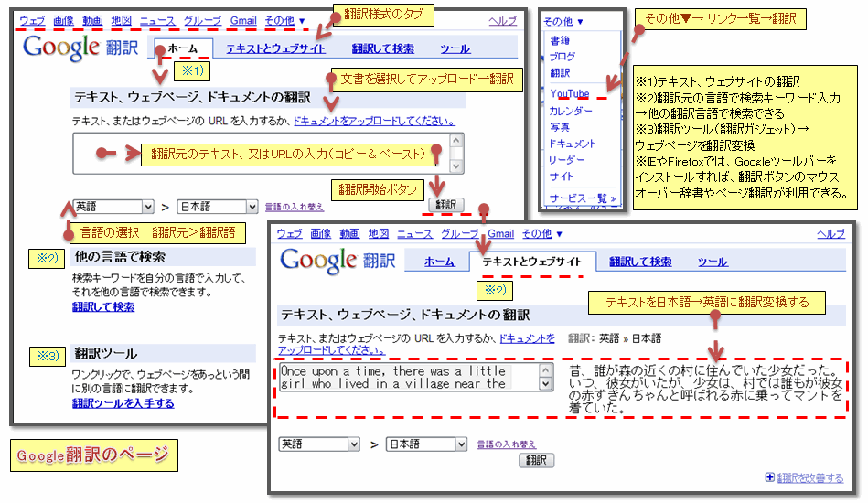
Task: Click 翻訳を改善する link
Action: pyautogui.click(x=809, y=477)
